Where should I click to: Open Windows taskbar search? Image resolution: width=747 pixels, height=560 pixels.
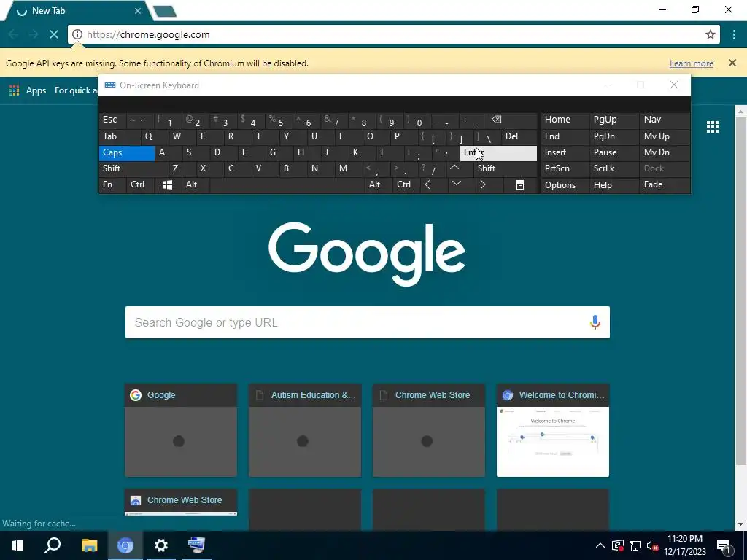[53, 545]
